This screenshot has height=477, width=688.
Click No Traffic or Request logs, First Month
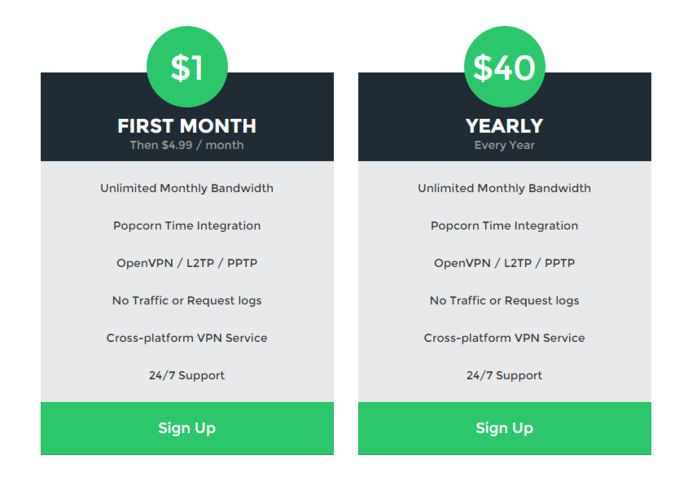pos(187,301)
